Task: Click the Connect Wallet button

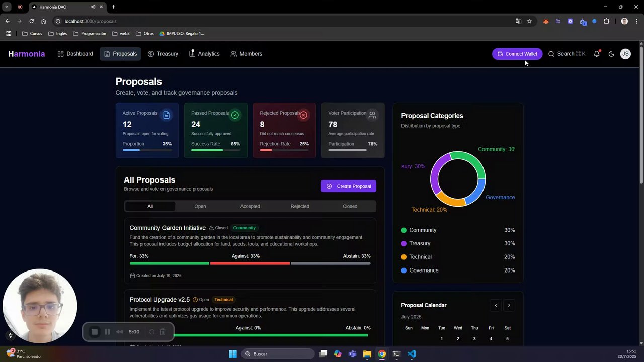Action: [x=517, y=54]
